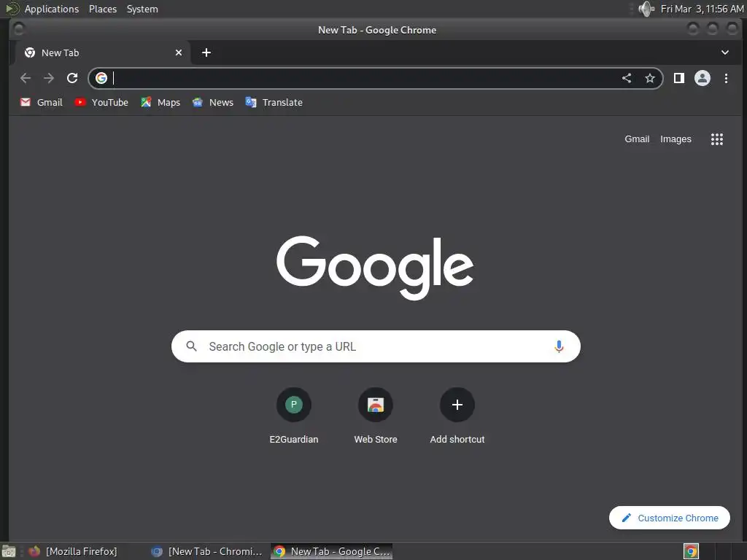Click the magnifier icon in the search box
Screen dimensions: 747x560
pyautogui.click(x=192, y=346)
